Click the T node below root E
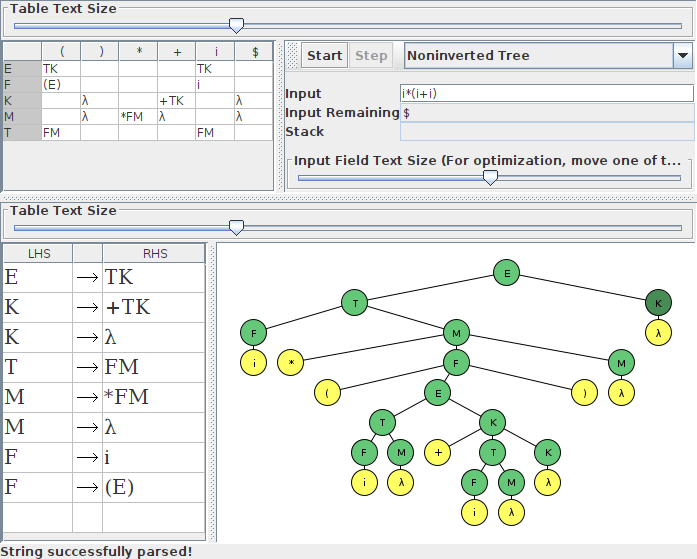697x559 pixels. [x=355, y=303]
